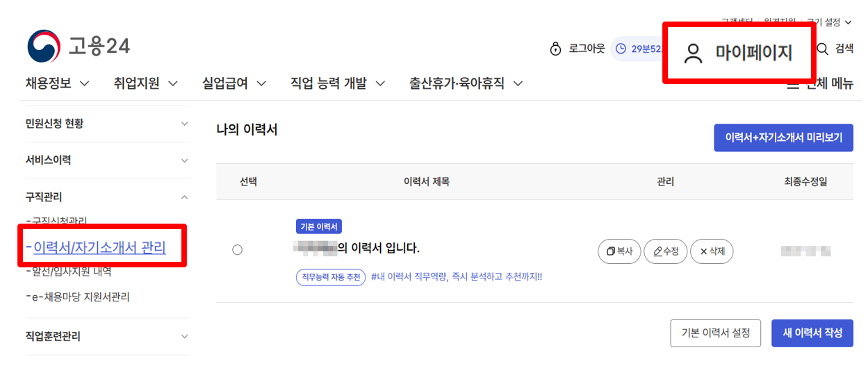Click the pencil icon in 수정 button
The width and height of the screenshot is (868, 375).
point(657,251)
